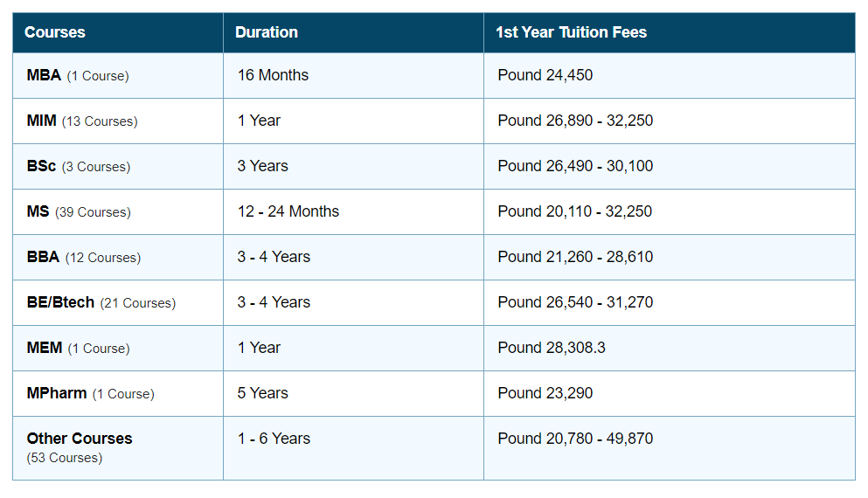Screen dimensions: 868x498
Task: Click the 16 Months duration cell
Action: (x=273, y=75)
